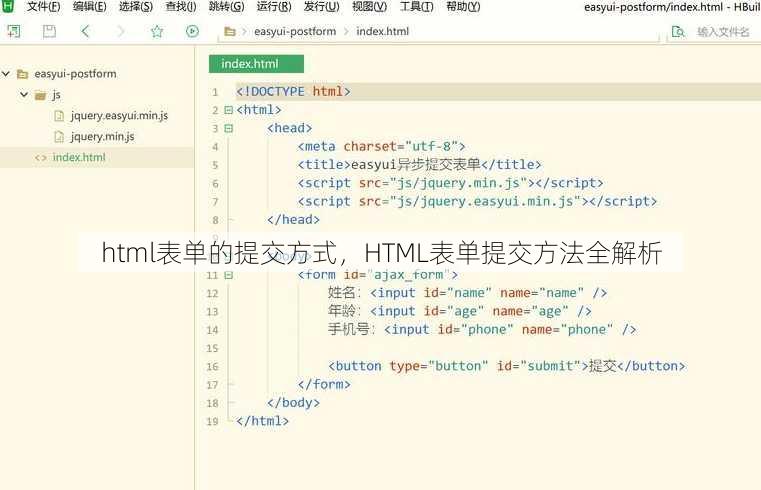Open the 运行(R) menu

point(274,7)
